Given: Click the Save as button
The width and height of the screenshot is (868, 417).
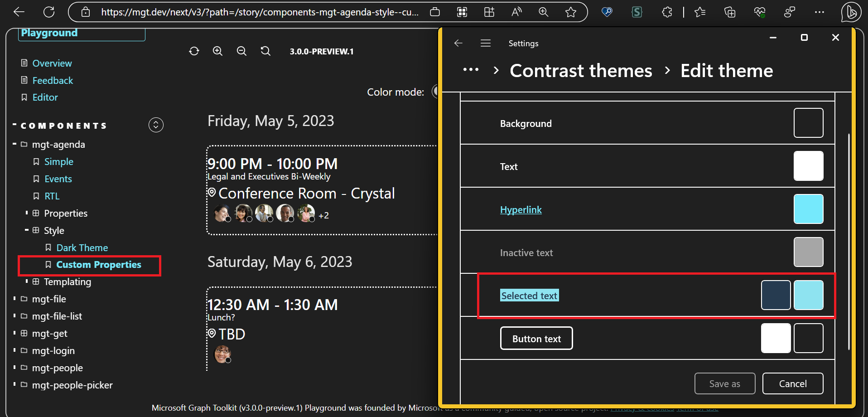Looking at the screenshot, I should pyautogui.click(x=724, y=383).
